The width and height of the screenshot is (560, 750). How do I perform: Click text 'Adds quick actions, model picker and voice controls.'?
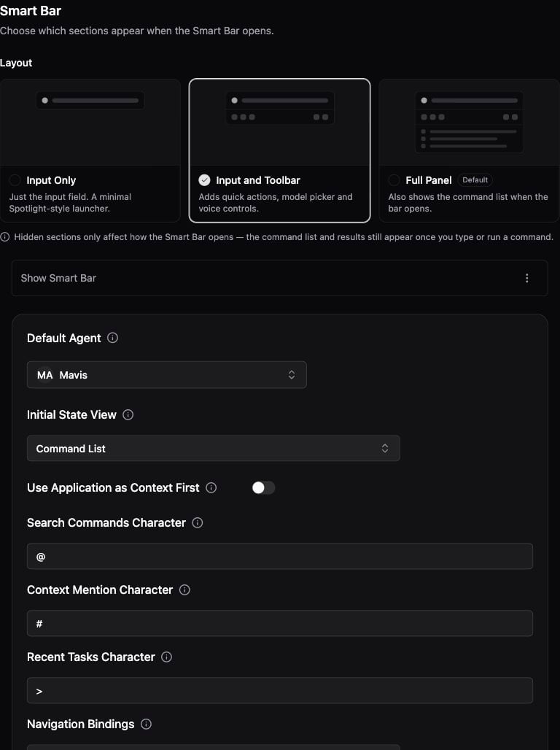point(276,202)
